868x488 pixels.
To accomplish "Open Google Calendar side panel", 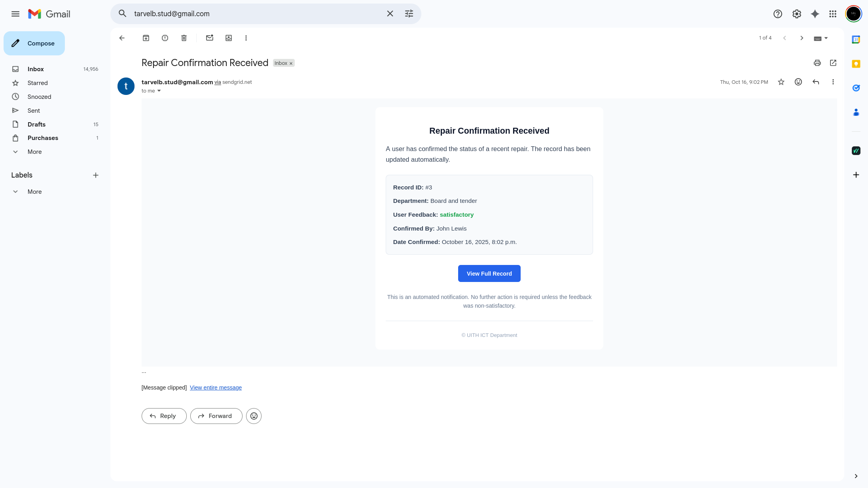I will (856, 40).
